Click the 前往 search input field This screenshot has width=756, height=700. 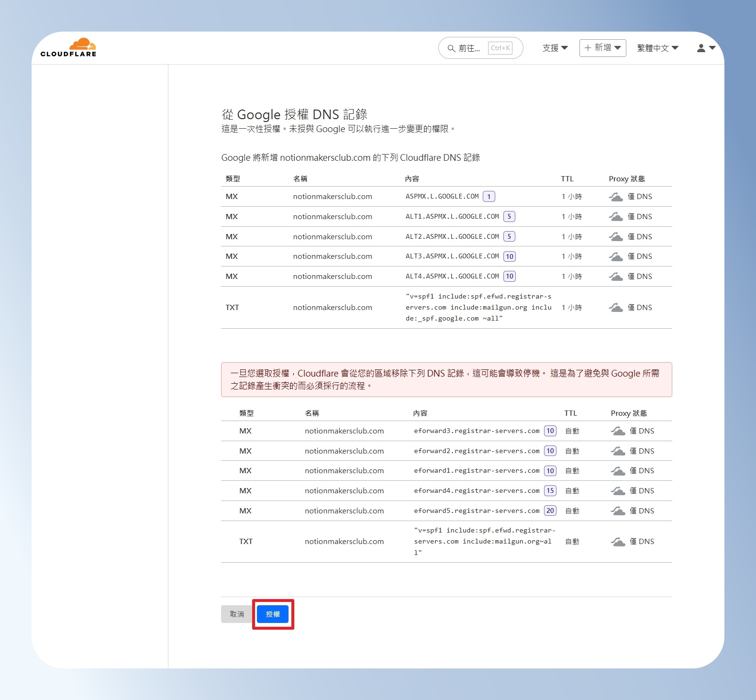(480, 48)
